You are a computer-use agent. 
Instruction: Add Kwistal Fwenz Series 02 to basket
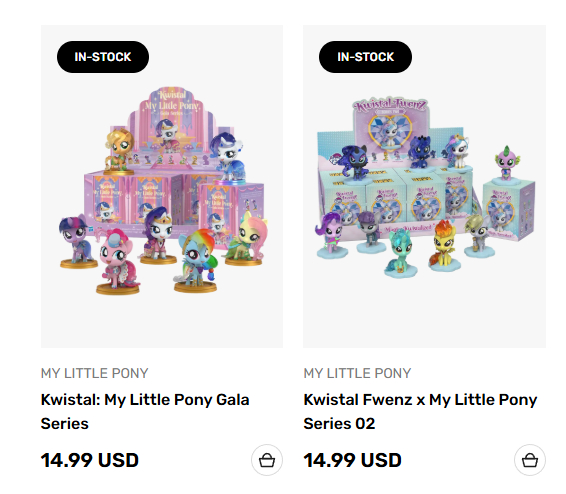530,460
